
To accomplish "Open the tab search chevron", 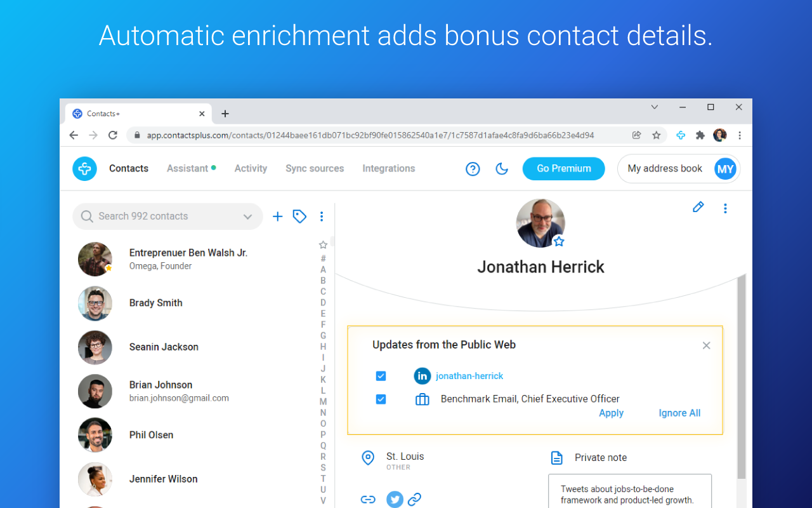I will pos(655,107).
